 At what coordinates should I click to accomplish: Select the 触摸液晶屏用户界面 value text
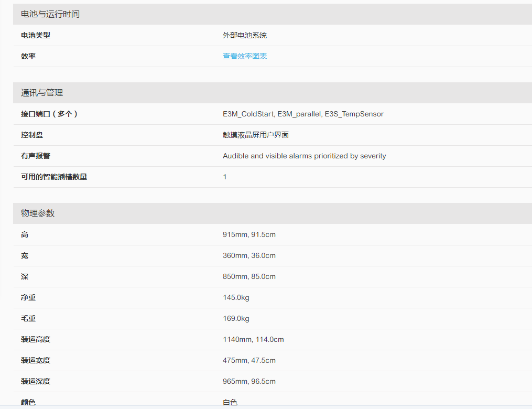click(256, 135)
